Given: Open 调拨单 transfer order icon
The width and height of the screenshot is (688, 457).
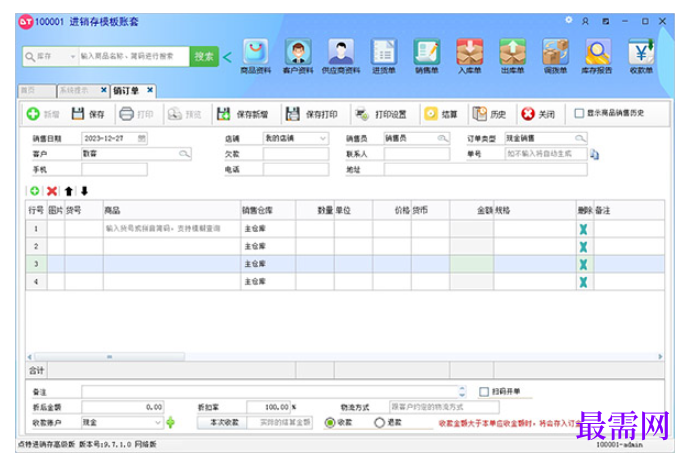Looking at the screenshot, I should tap(555, 56).
